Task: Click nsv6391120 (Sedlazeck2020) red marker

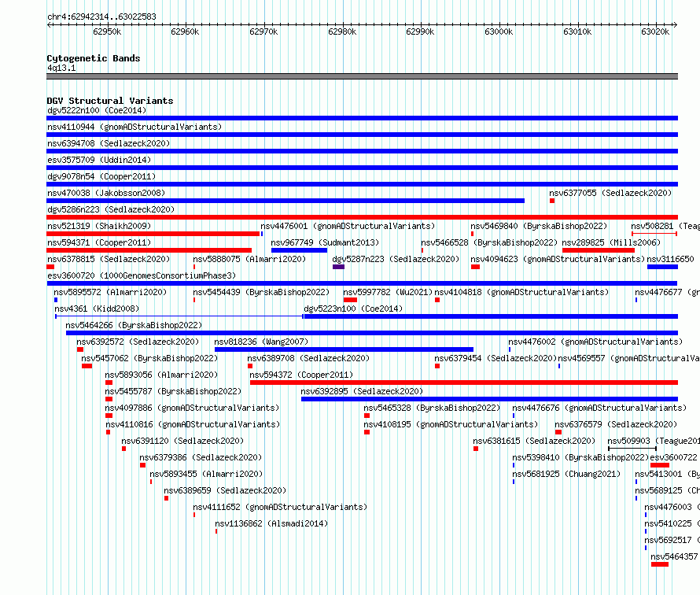Action: [x=123, y=449]
